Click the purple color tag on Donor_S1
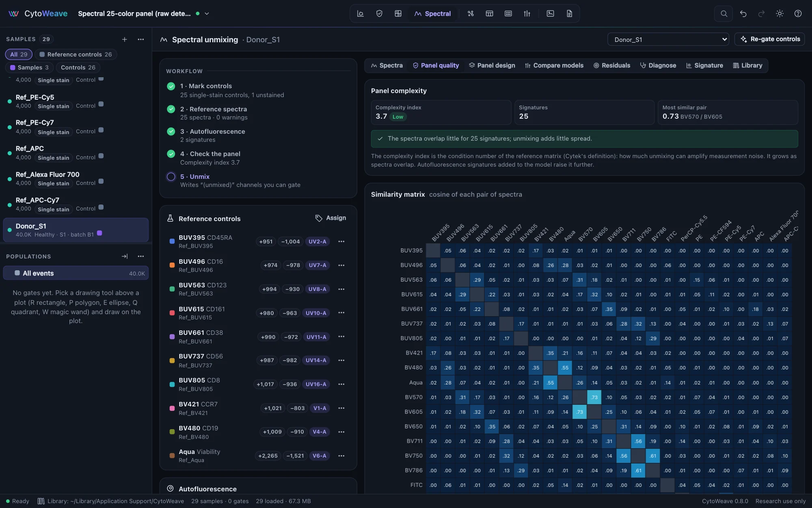This screenshot has height=508, width=812. (x=99, y=233)
